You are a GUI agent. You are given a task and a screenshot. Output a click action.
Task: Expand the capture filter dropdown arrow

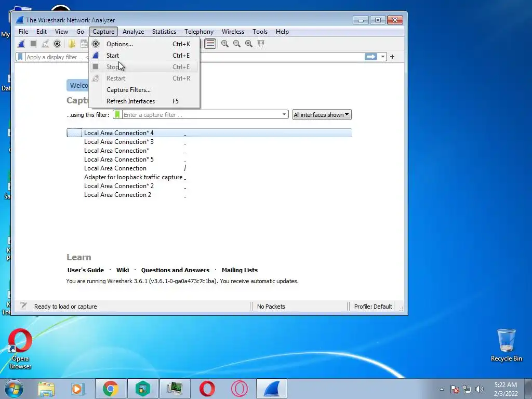[x=284, y=114]
